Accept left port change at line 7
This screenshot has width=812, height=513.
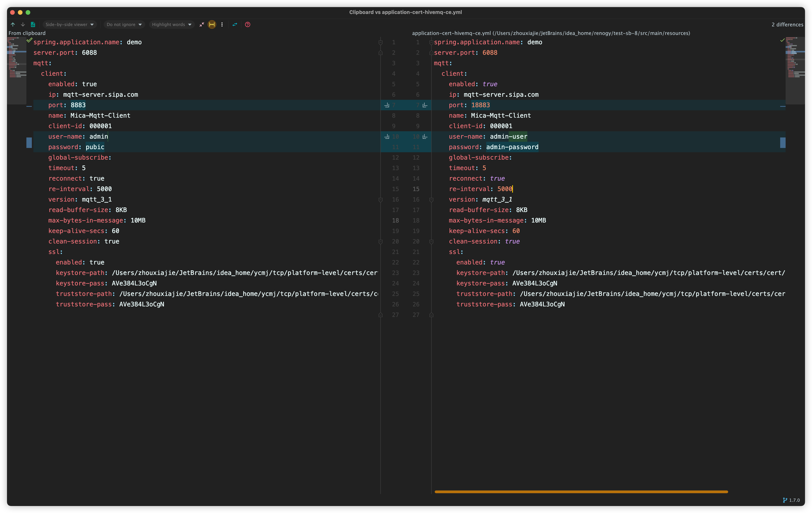[387, 105]
